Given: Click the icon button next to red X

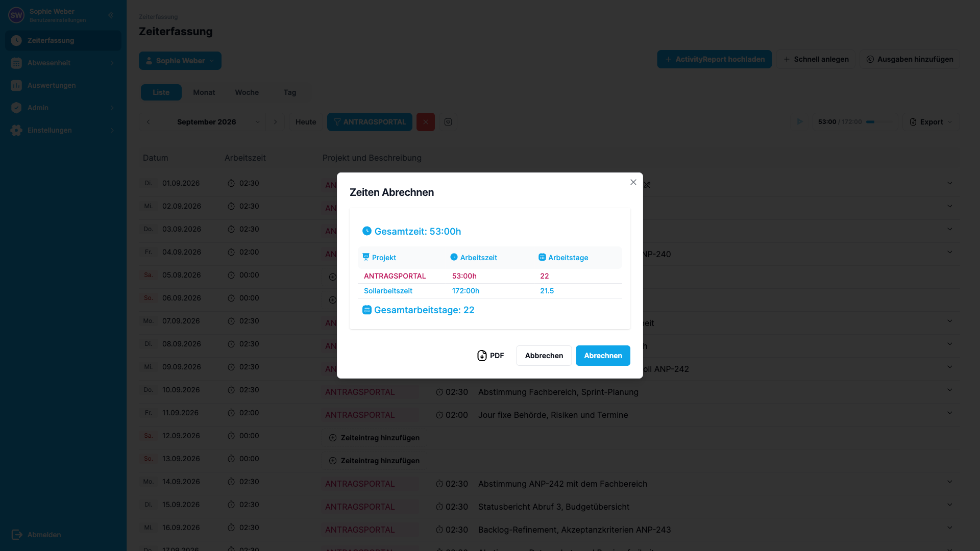Looking at the screenshot, I should click(x=448, y=122).
